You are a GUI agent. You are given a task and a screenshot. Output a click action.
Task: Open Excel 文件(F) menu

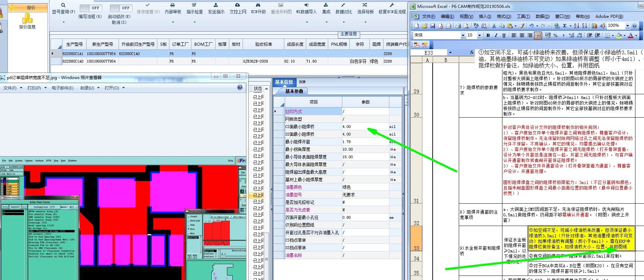tap(429, 17)
